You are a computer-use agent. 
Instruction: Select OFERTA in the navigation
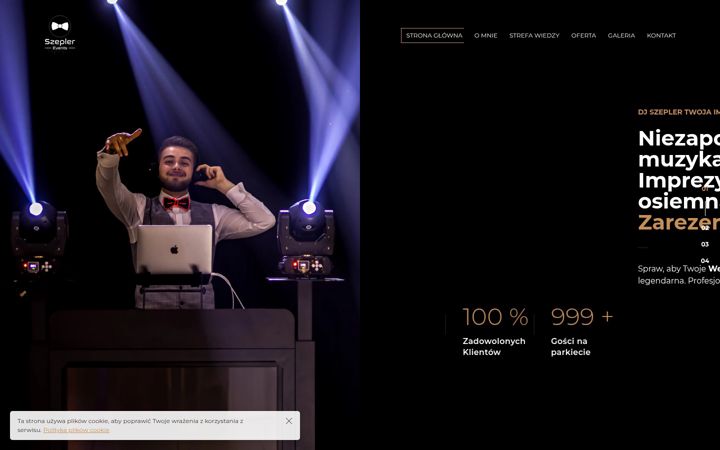584,35
